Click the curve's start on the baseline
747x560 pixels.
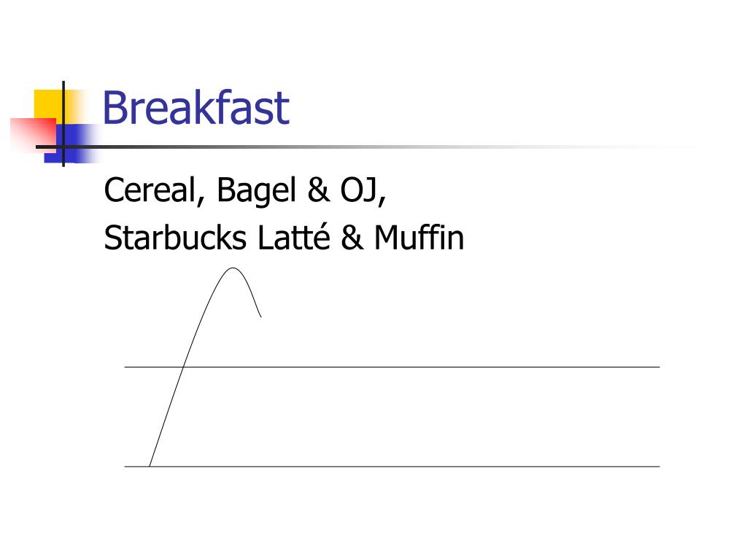(150, 466)
